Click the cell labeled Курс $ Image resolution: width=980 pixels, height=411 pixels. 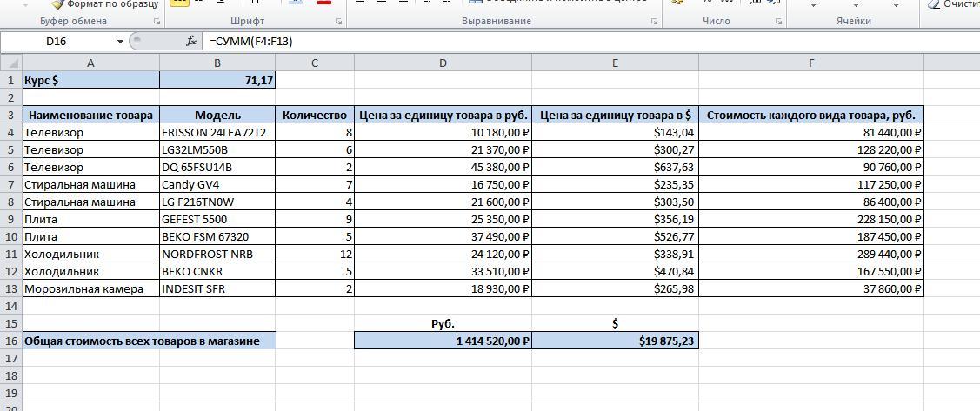[x=91, y=80]
